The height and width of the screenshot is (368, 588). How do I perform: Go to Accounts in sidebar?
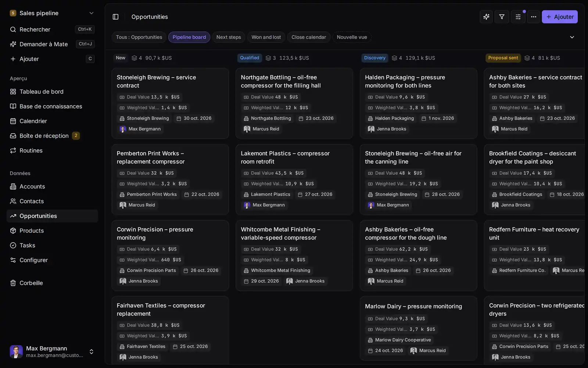pos(52,187)
